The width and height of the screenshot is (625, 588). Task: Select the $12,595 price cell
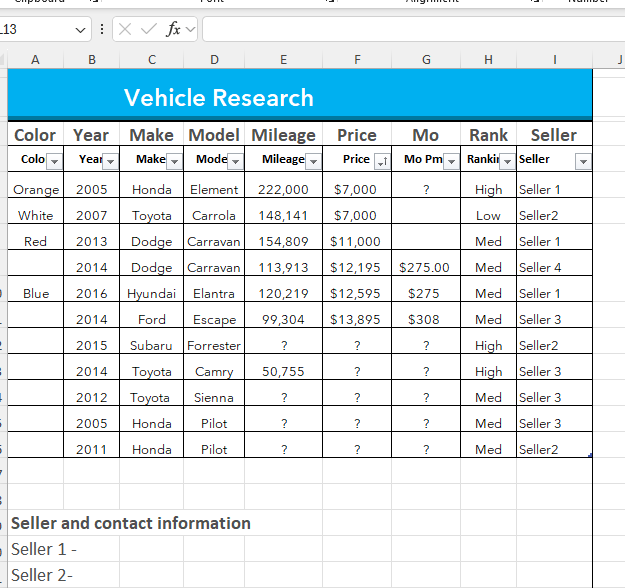[x=357, y=289]
